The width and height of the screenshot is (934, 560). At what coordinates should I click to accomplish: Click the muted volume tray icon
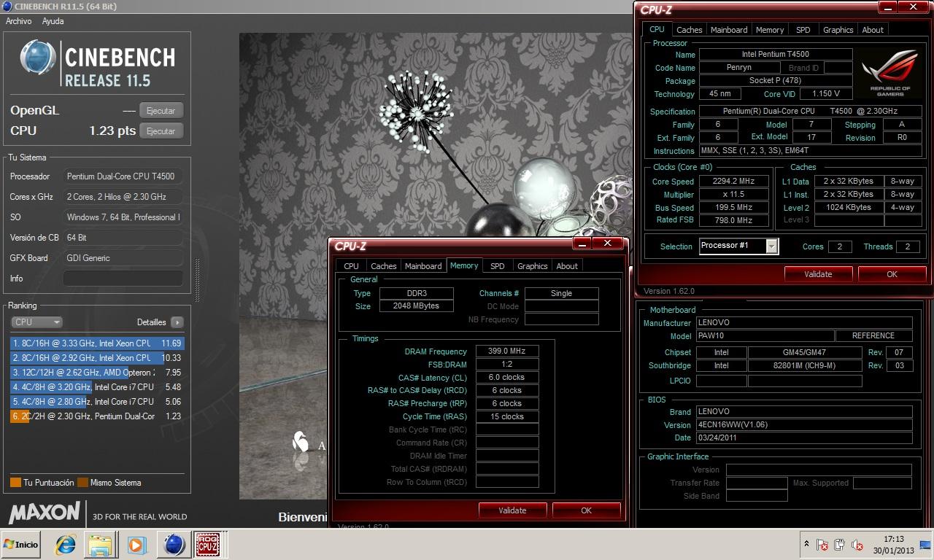click(858, 545)
